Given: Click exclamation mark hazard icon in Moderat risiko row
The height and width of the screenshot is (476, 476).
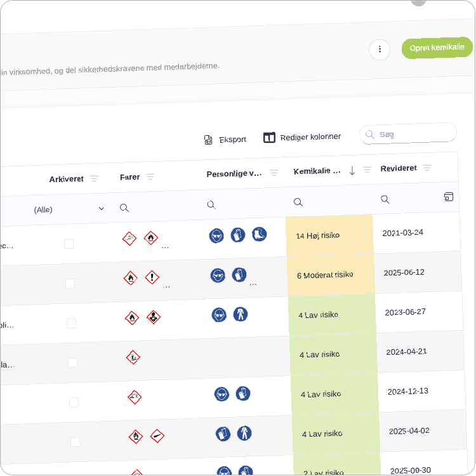Looking at the screenshot, I should pyautogui.click(x=152, y=277).
